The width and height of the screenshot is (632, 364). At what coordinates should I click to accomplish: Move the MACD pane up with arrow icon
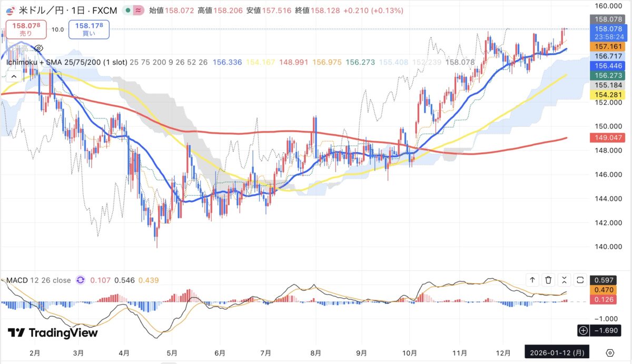point(532,280)
